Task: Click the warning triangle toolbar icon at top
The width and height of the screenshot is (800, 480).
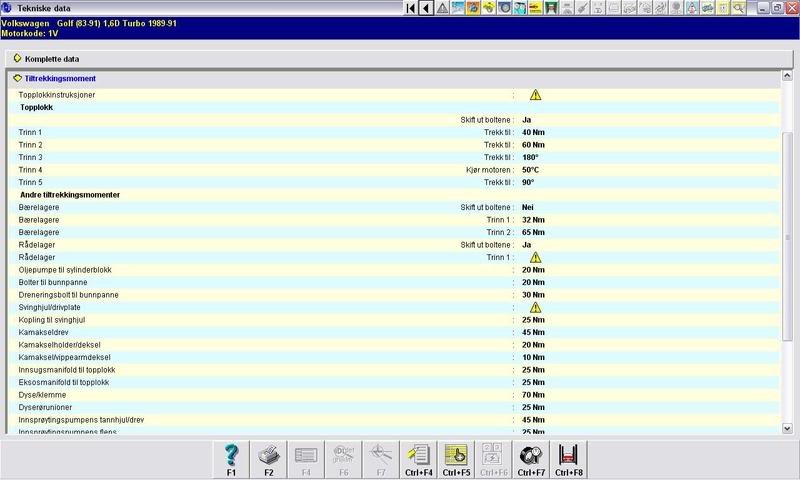Action: point(443,8)
